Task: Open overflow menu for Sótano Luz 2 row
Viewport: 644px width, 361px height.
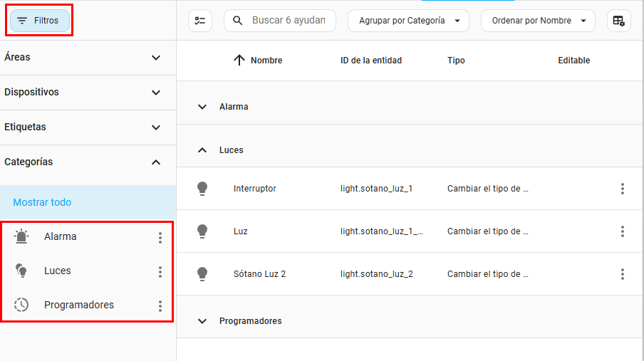Action: [x=622, y=274]
